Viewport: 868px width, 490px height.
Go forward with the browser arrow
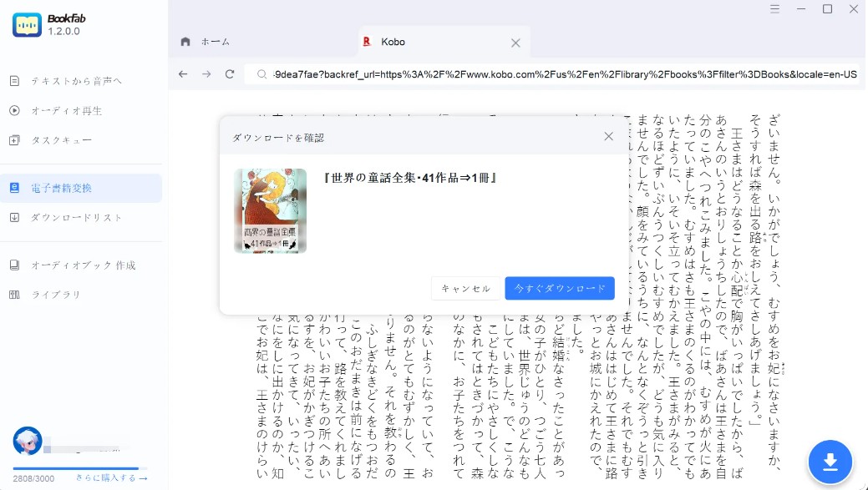pos(206,74)
